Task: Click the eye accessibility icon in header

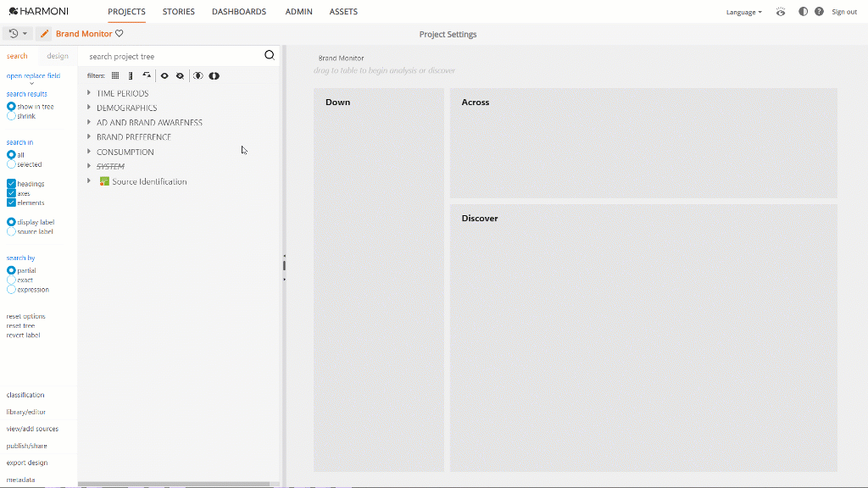Action: [x=781, y=12]
